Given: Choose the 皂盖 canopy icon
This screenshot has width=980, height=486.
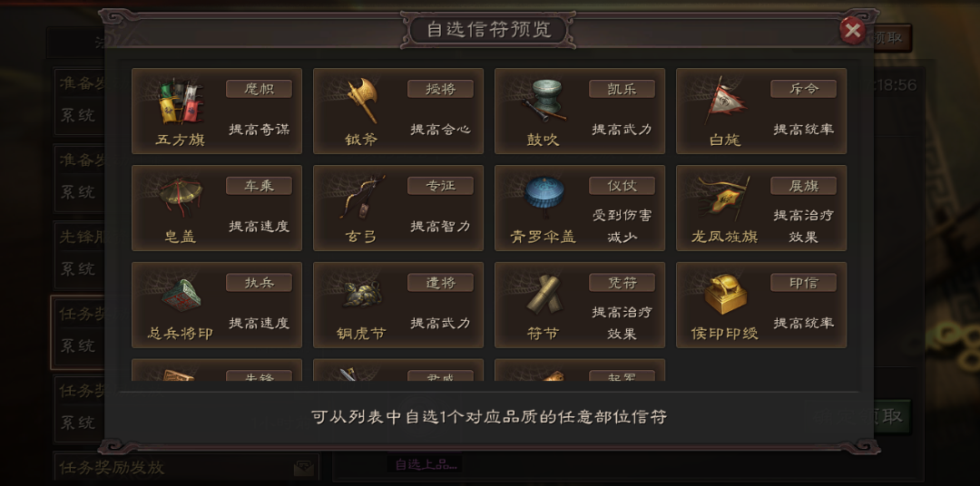Looking at the screenshot, I should tap(181, 197).
